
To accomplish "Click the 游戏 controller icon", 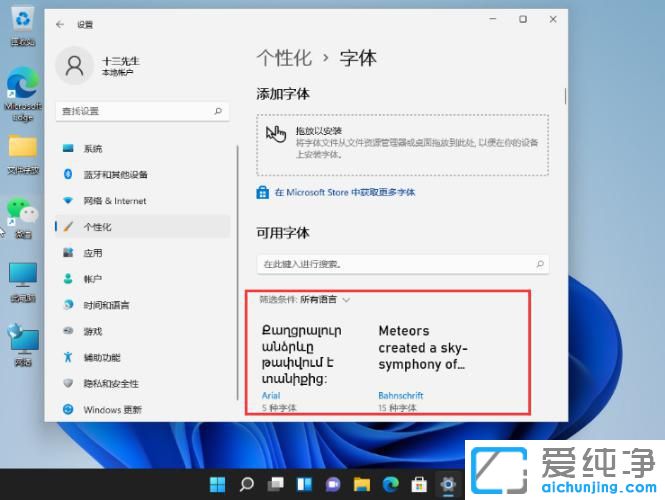I will (x=68, y=331).
